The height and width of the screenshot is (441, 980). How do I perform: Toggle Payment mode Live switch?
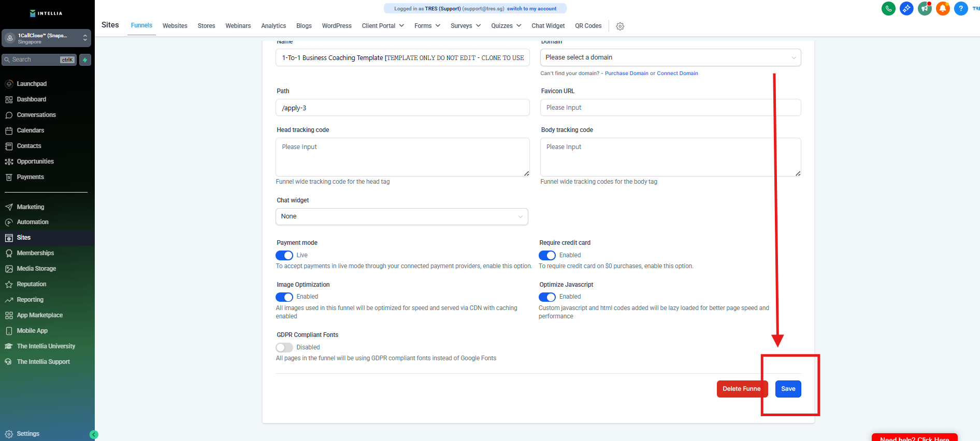click(x=284, y=255)
